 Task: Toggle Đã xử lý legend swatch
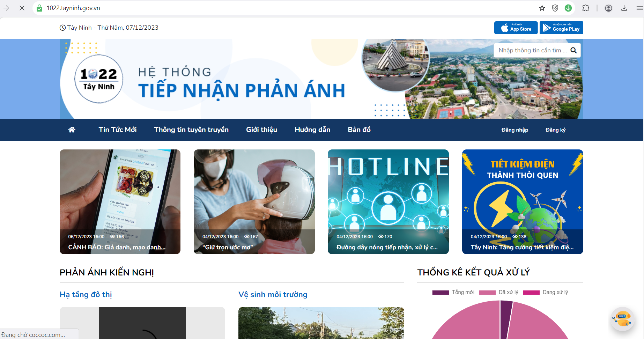(x=487, y=293)
